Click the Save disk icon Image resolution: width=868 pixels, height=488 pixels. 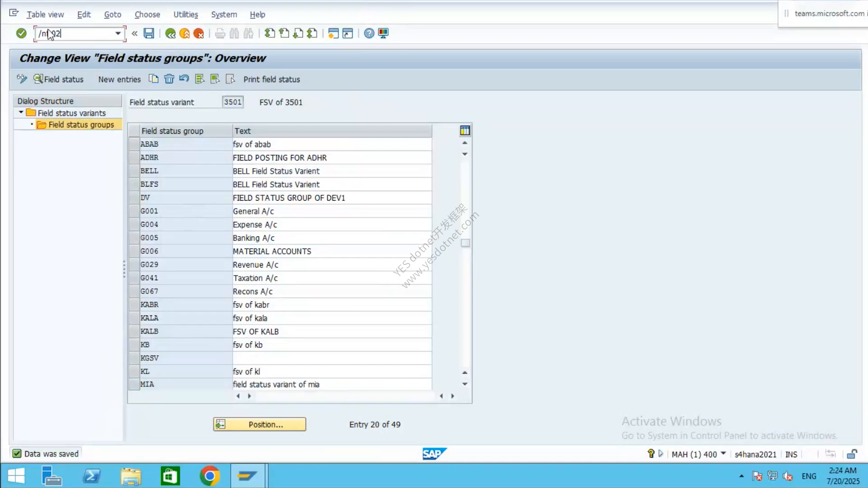click(x=149, y=33)
